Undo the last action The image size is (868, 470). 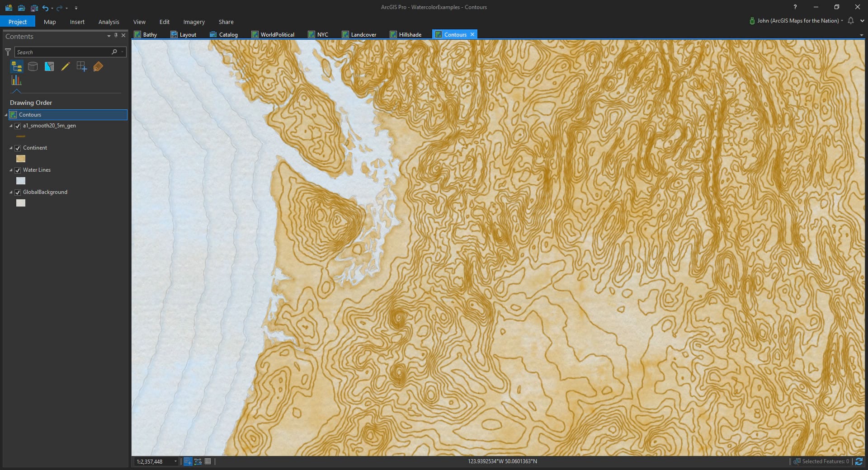pyautogui.click(x=45, y=8)
